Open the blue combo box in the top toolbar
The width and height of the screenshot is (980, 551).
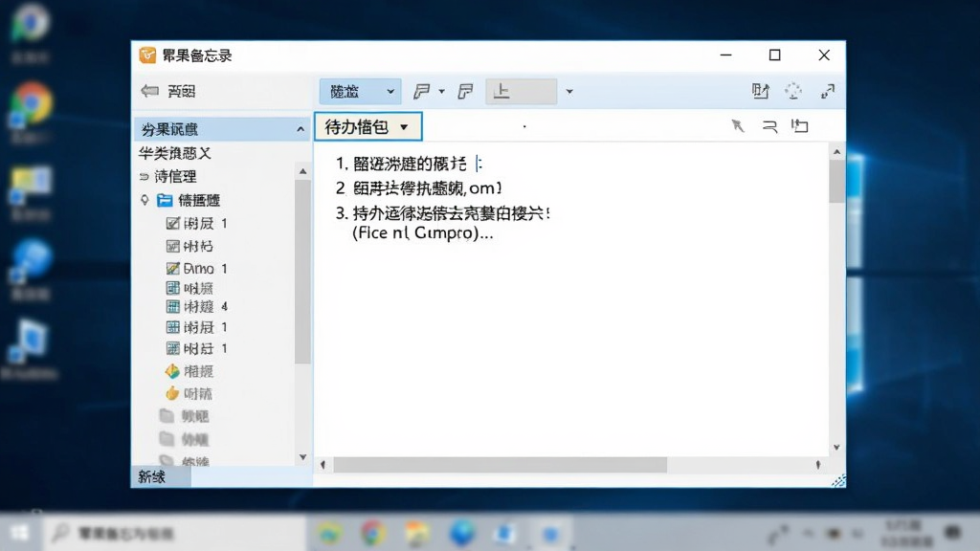point(360,91)
